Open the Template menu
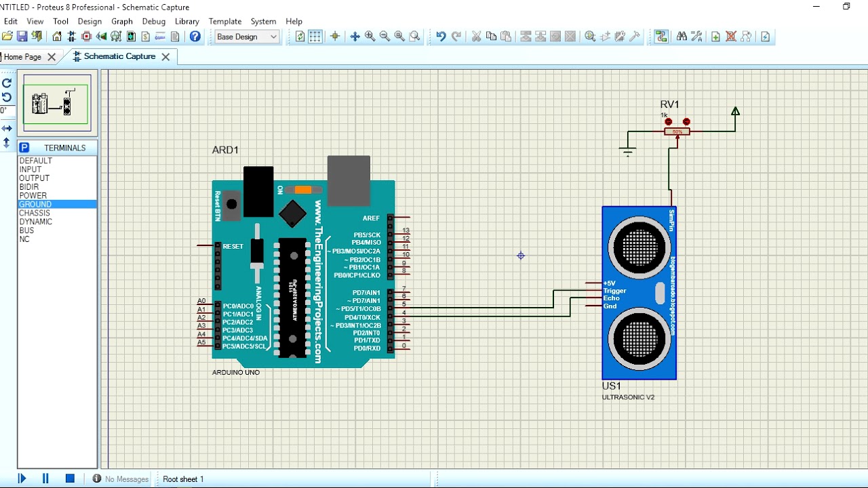Screen dimensions: 868x488 pos(225,21)
